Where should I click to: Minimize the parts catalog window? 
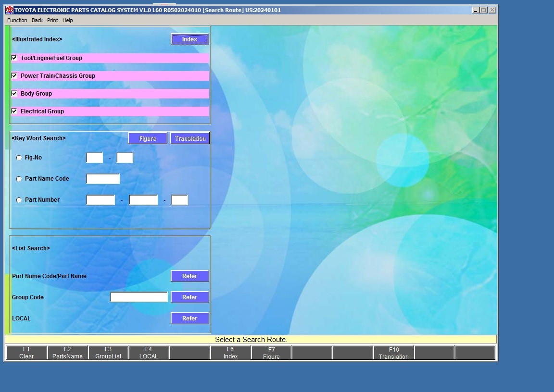tap(476, 10)
